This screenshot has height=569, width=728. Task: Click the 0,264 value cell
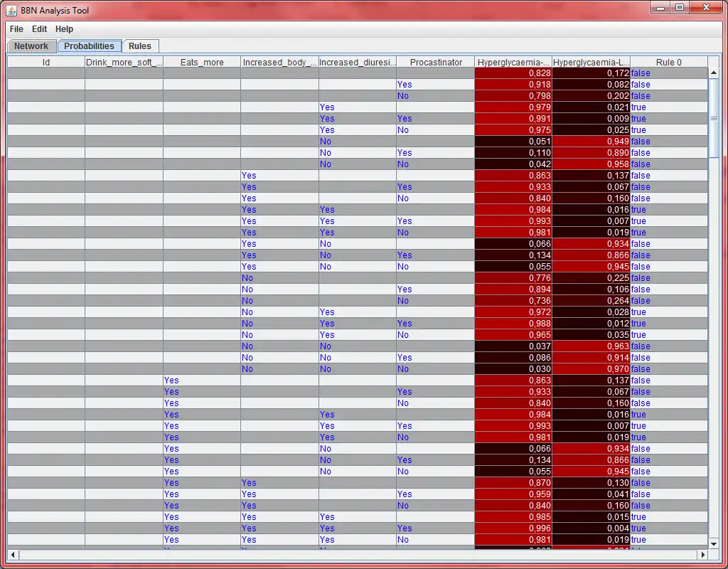[591, 301]
